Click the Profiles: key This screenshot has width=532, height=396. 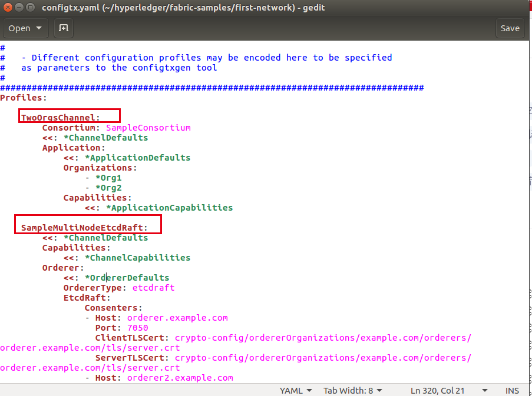click(24, 98)
